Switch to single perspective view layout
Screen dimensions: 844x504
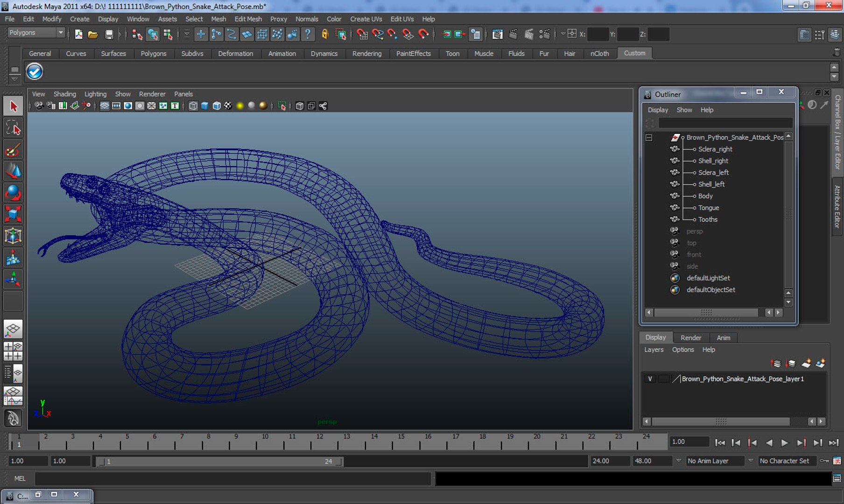(13, 329)
